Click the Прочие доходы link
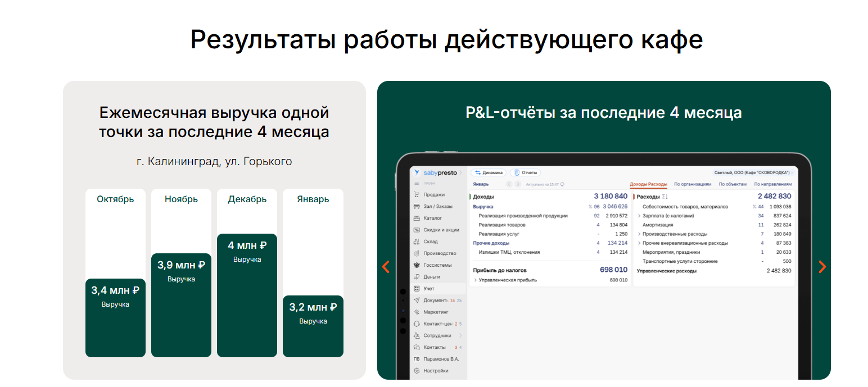This screenshot has width=868, height=387. (491, 243)
